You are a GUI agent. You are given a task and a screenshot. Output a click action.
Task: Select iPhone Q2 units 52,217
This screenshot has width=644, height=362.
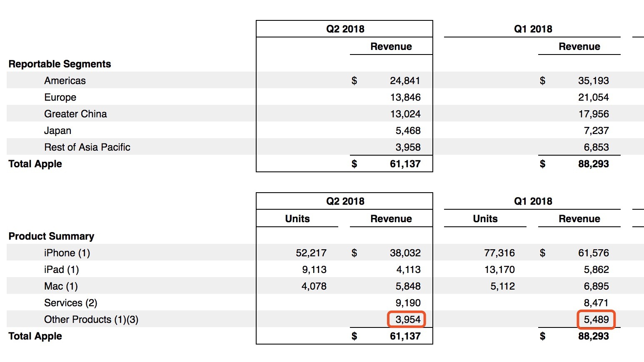tap(311, 253)
